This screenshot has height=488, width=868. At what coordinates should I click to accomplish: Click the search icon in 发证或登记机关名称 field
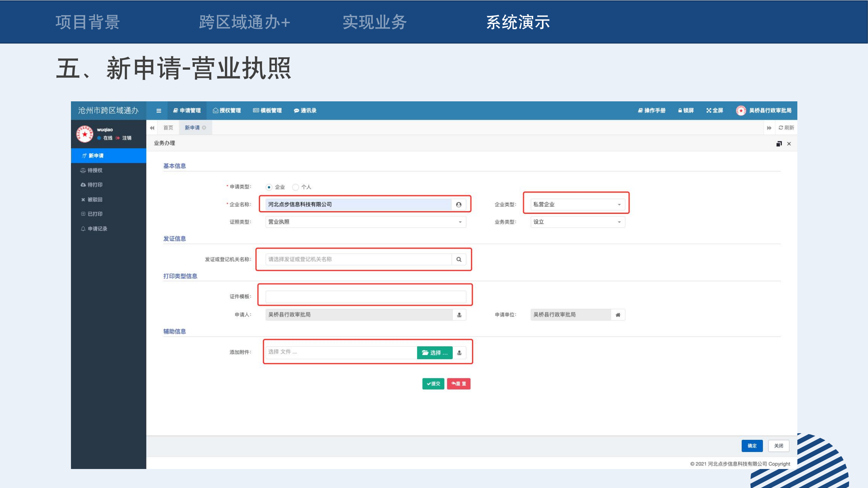[459, 259]
